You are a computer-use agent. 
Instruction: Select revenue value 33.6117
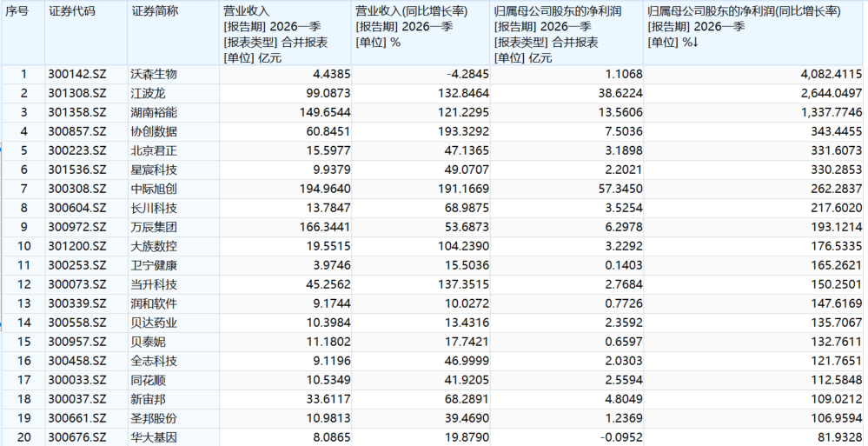(330, 399)
